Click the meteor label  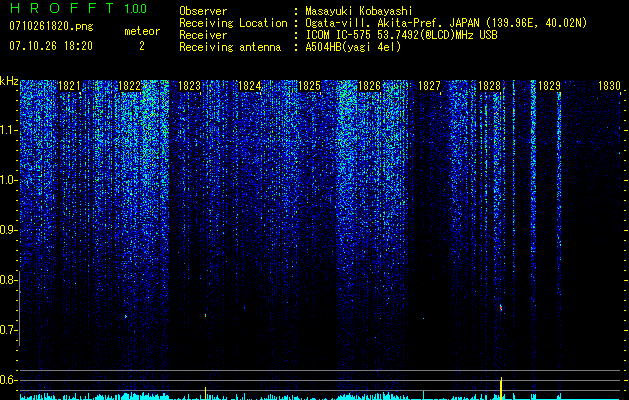pos(142,31)
